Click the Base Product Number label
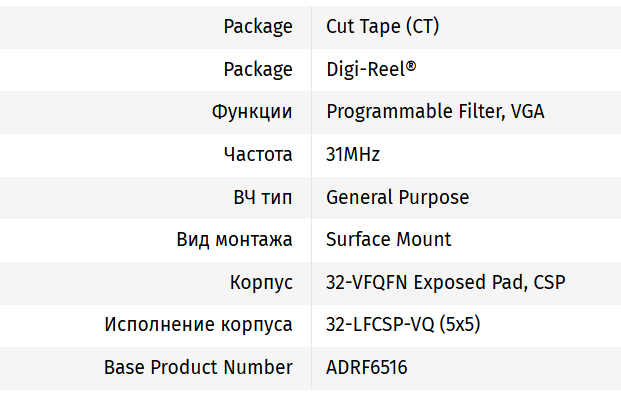 (x=198, y=368)
